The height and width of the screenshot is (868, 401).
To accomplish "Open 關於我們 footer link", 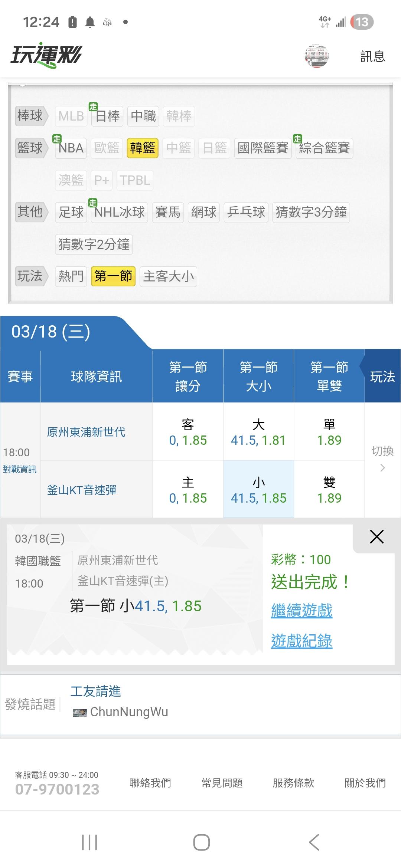I will tap(365, 783).
